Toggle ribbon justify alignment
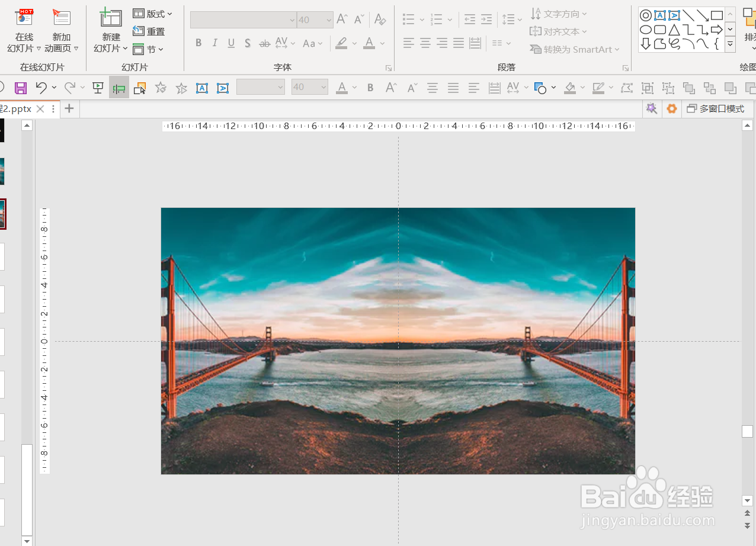 pos(459,43)
